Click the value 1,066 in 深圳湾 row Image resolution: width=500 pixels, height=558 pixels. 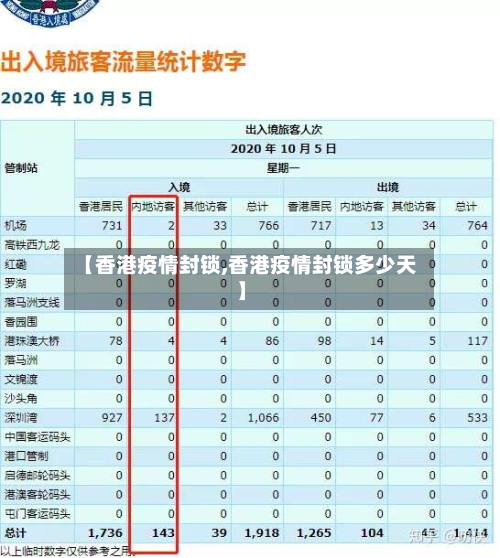click(x=264, y=418)
